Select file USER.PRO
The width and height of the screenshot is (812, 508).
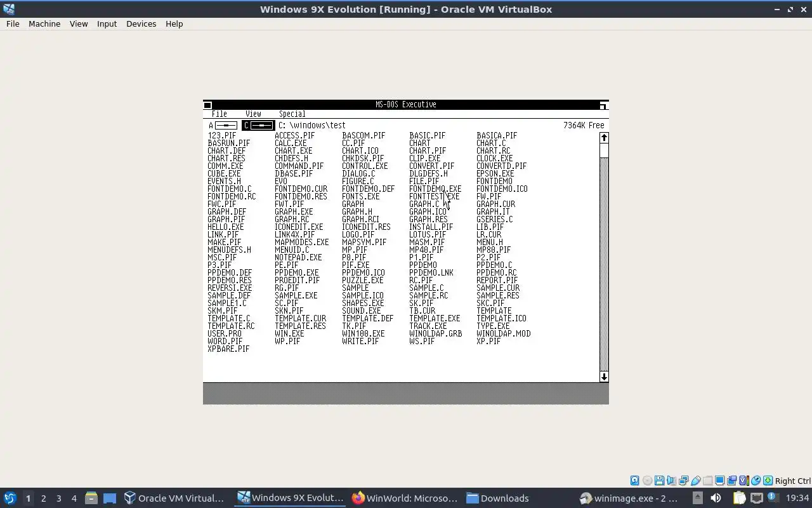[225, 334]
